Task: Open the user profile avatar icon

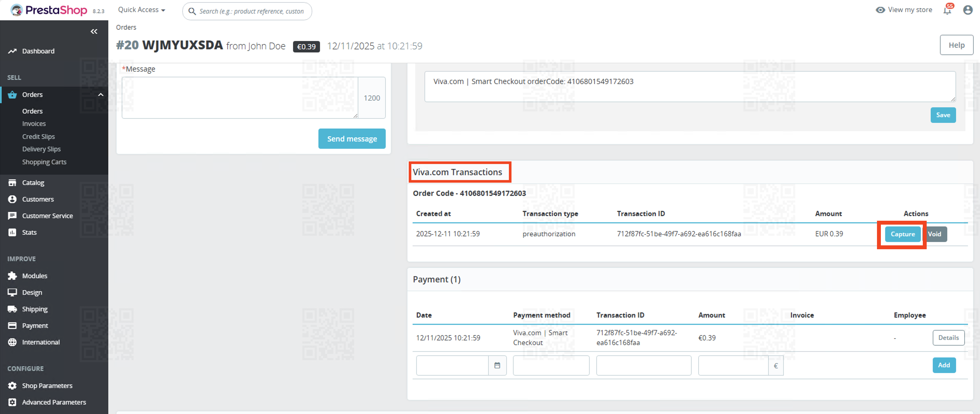Action: click(x=967, y=10)
